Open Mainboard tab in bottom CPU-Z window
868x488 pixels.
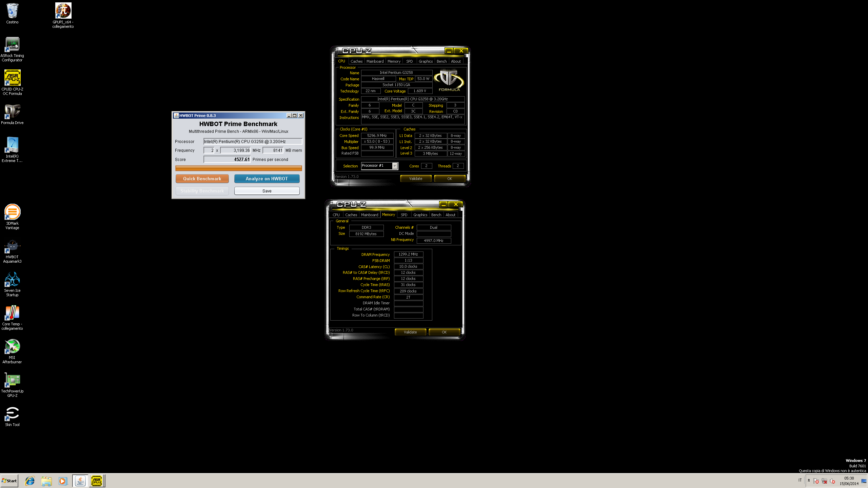pos(370,215)
